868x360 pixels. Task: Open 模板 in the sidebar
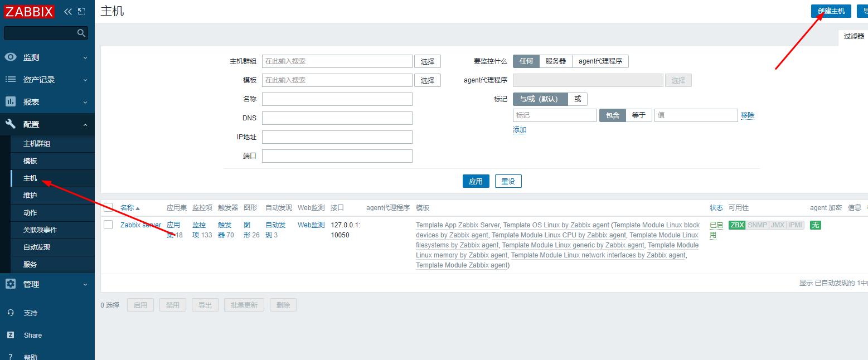tap(30, 161)
